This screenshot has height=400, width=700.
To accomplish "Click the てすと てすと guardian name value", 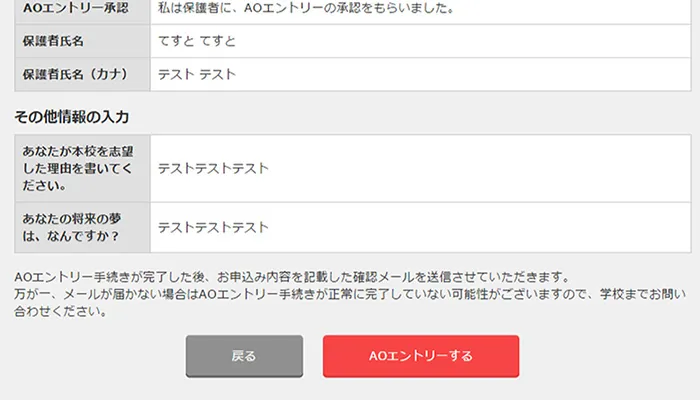I will [196, 41].
